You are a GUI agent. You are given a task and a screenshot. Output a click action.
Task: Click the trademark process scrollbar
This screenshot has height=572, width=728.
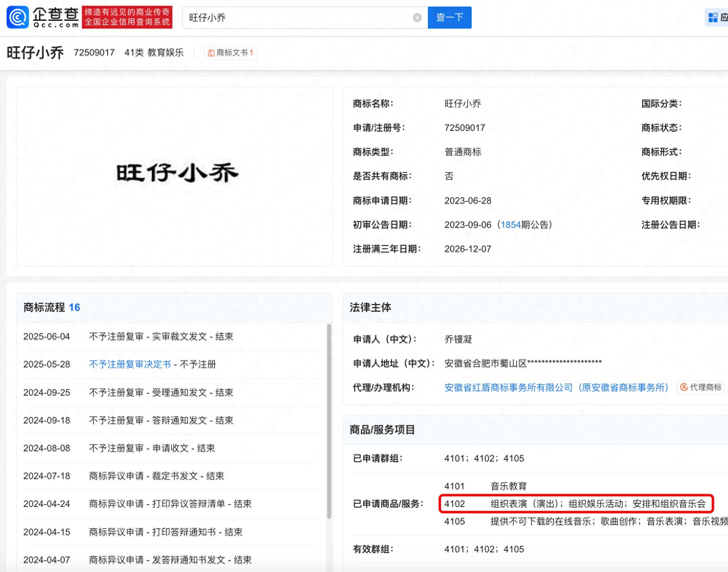point(329,421)
